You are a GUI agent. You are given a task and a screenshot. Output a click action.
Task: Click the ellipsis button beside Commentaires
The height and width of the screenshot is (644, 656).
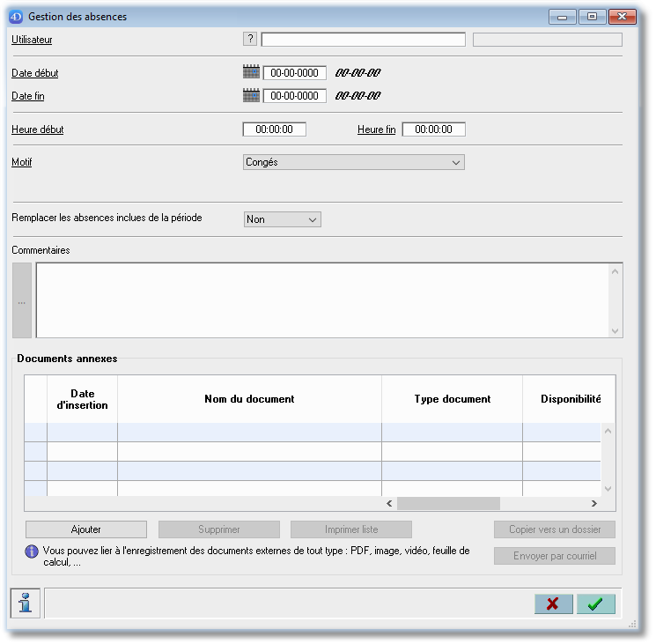click(x=22, y=300)
